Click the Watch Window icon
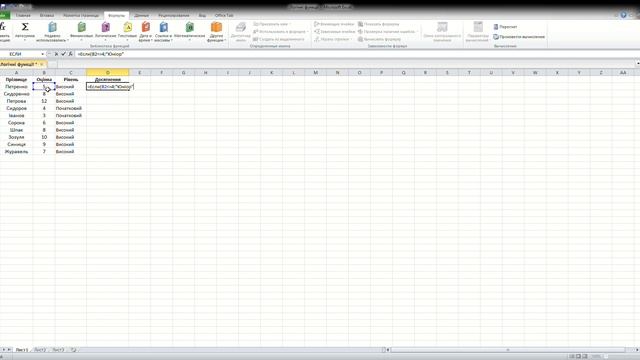Viewport: 640px width, 360px height. tap(442, 27)
